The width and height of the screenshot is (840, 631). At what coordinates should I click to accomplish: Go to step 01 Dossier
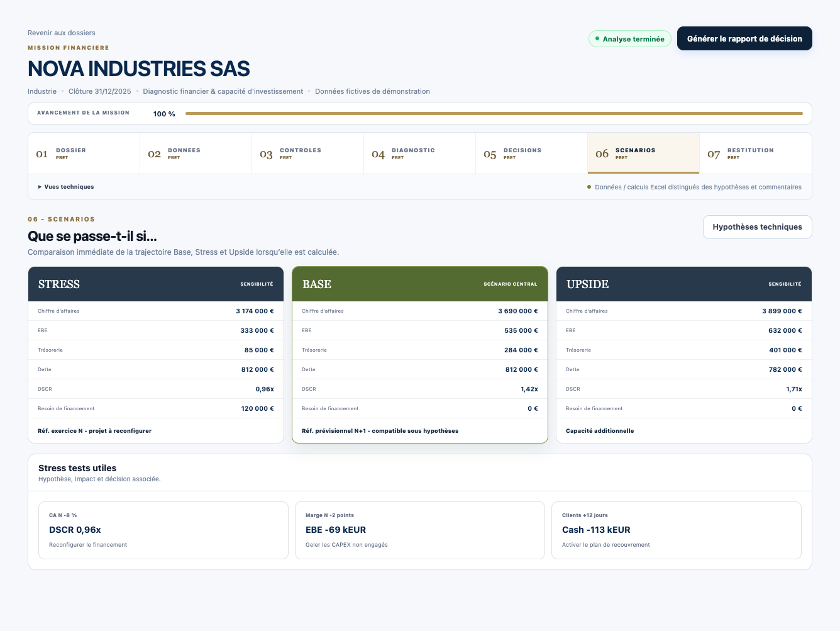pos(84,154)
